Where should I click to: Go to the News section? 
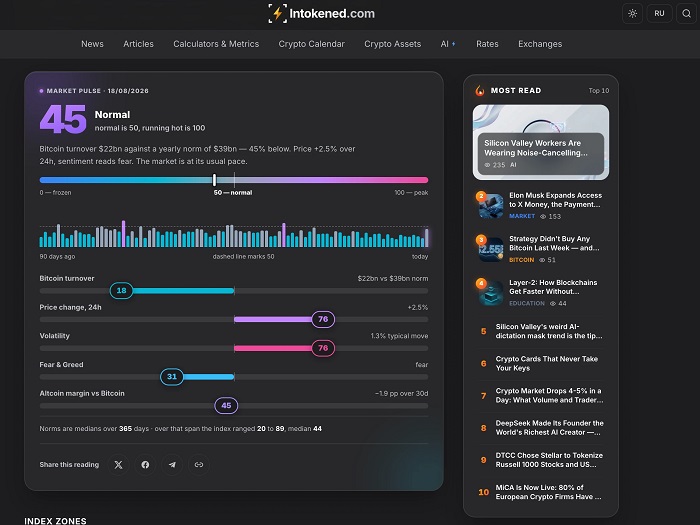pos(92,44)
